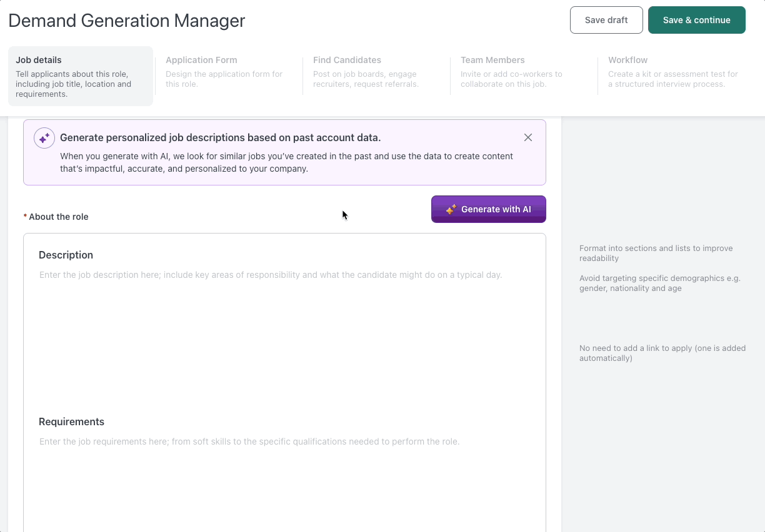The width and height of the screenshot is (765, 532).
Task: Focus the job Description text field
Action: point(284,325)
